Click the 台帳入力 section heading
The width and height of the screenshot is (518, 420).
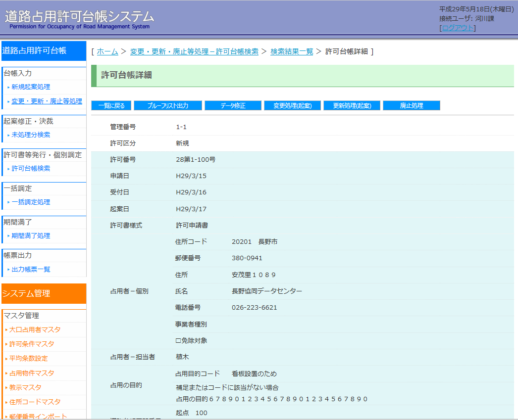coord(17,73)
